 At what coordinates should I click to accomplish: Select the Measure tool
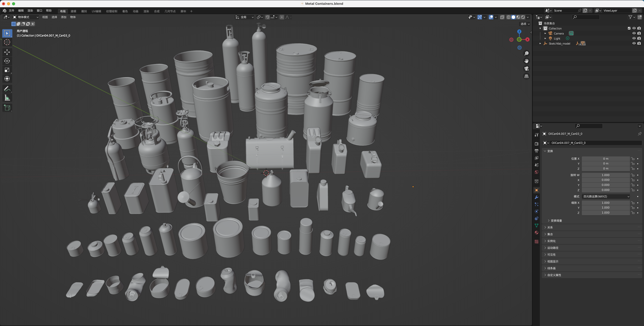[x=7, y=98]
